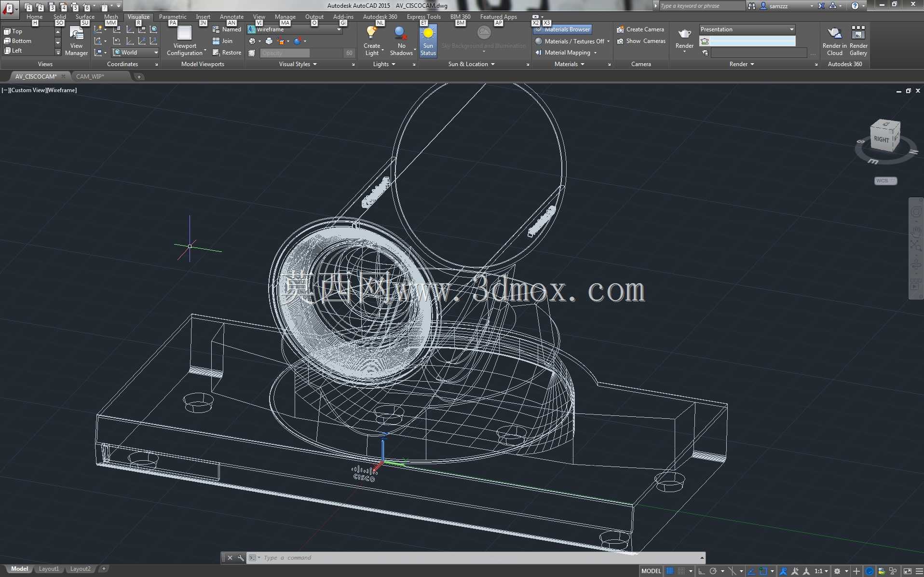The image size is (924, 577).
Task: Select the Top view
Action: (14, 31)
